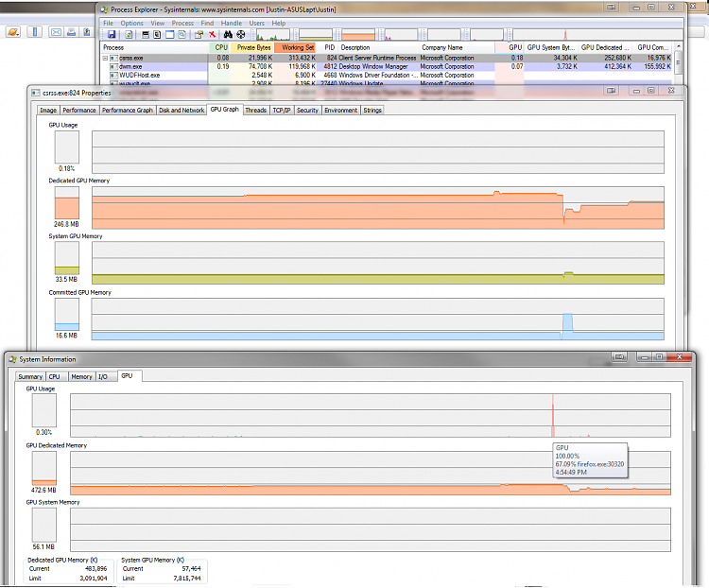Image resolution: width=709 pixels, height=588 pixels.
Task: Open the Help menu
Action: [279, 23]
